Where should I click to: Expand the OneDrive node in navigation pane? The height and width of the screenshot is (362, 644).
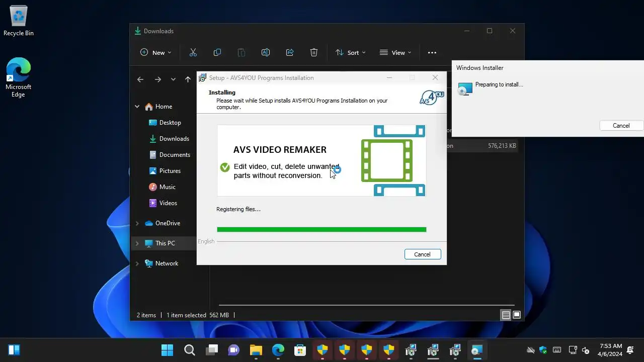[137, 223]
